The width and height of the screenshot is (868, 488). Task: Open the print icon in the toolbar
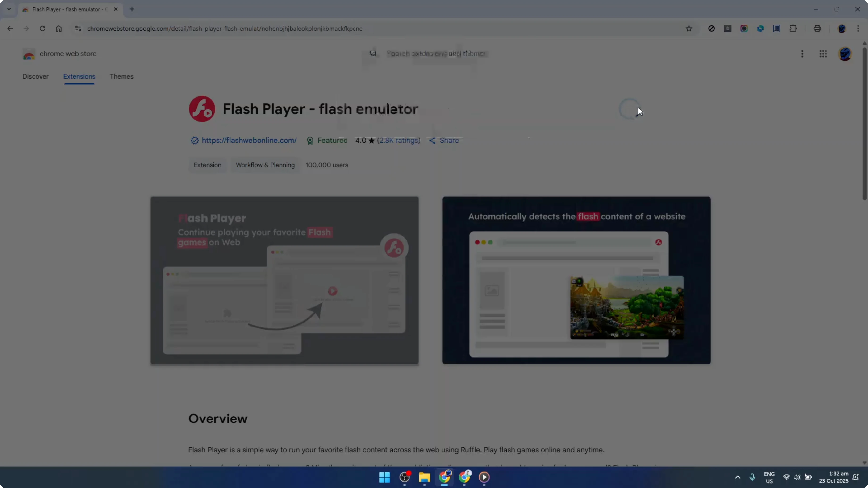(818, 28)
